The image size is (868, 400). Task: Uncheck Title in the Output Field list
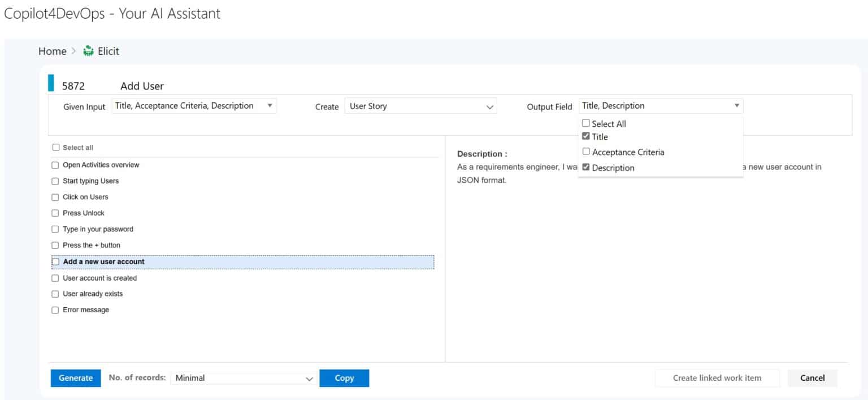[586, 136]
